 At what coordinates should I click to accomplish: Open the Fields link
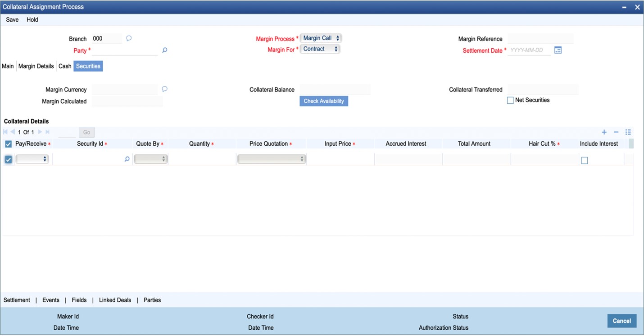[x=79, y=300]
